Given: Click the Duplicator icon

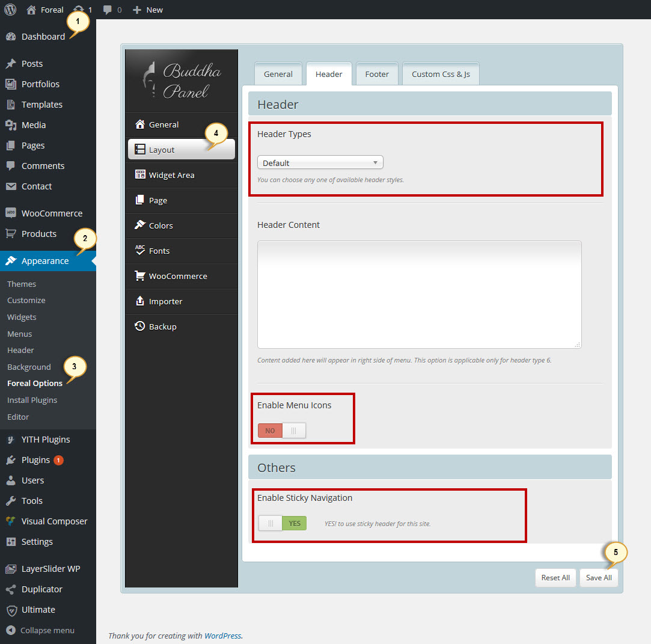Looking at the screenshot, I should [x=11, y=589].
